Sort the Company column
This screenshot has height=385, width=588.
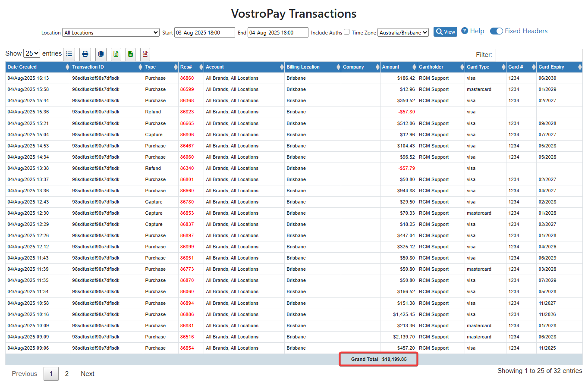[x=377, y=67]
